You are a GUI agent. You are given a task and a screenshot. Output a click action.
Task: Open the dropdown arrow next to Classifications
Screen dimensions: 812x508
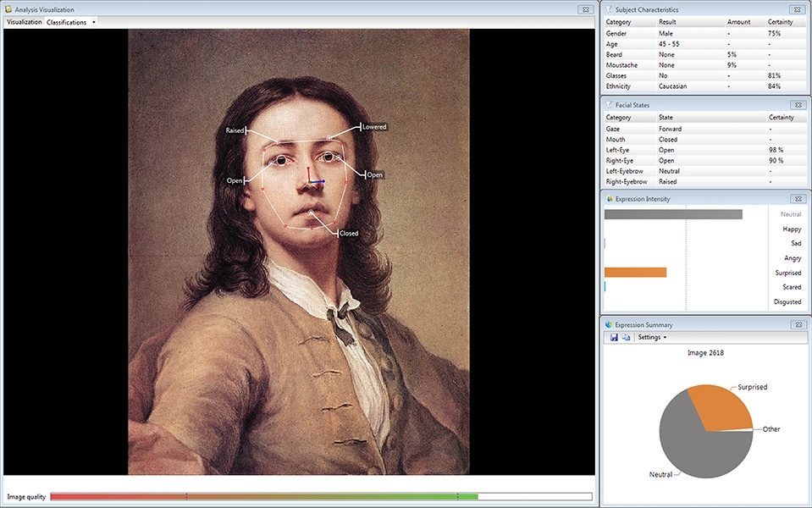(94, 22)
